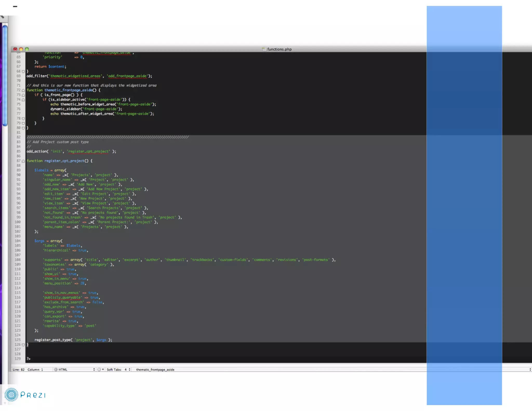Click 'singular_name' label entry
This screenshot has height=411, width=532.
click(x=88, y=180)
